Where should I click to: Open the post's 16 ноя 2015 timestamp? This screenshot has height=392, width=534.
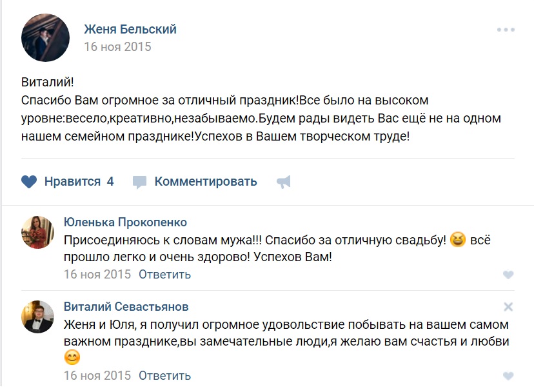click(117, 47)
